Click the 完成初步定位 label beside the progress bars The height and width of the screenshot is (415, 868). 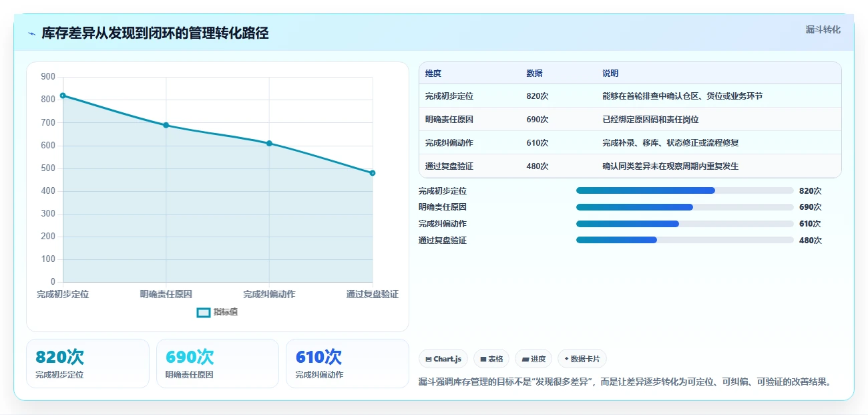coord(443,191)
